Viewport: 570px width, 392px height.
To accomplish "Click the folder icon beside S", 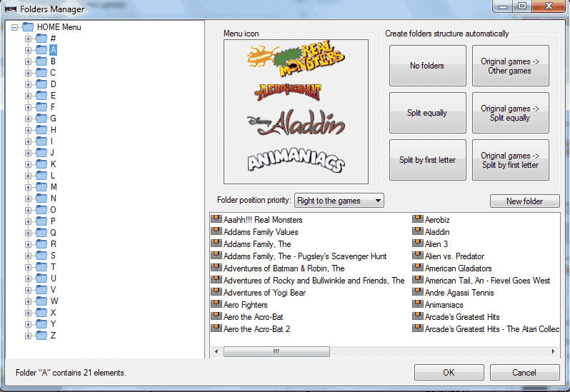I will 41,256.
